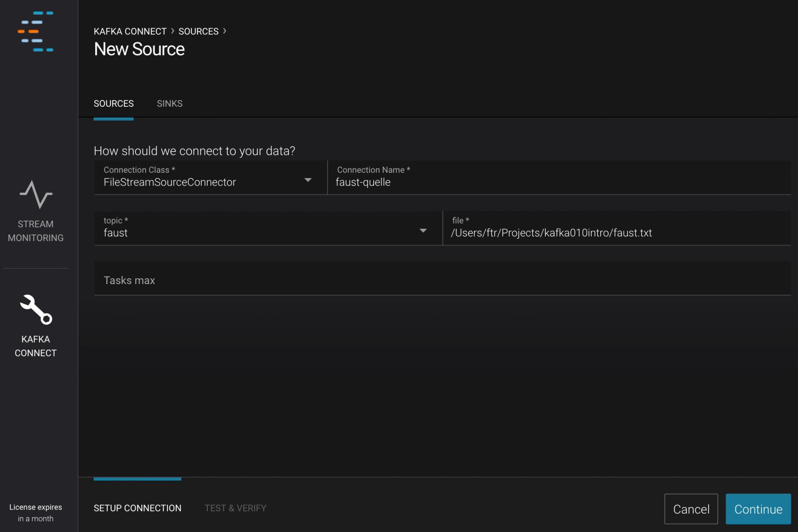Click the Kafka Connect wrench icon

point(36,309)
